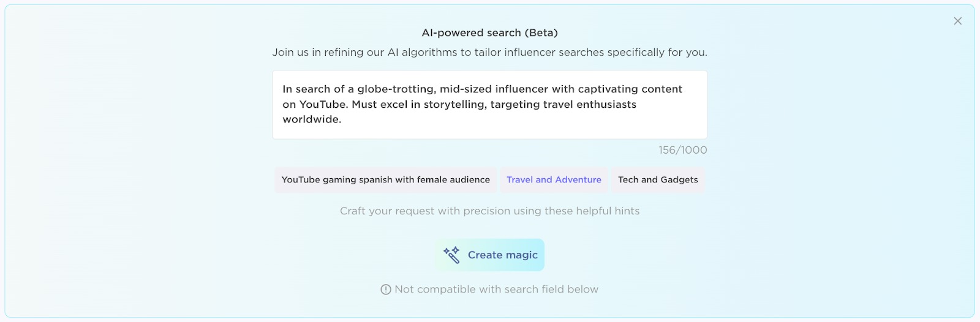Pick "YouTube gaming spanish with female audience" hint
The image size is (980, 322).
click(x=385, y=180)
